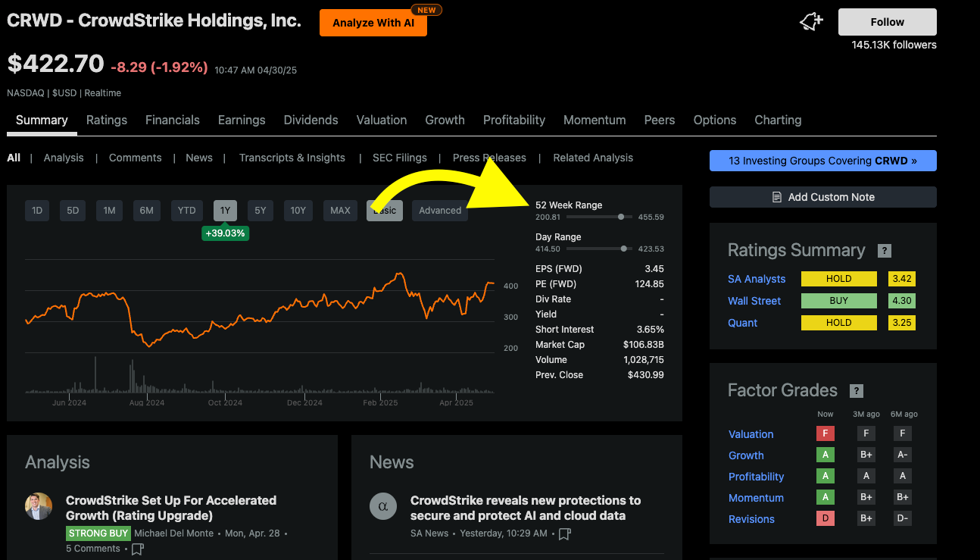Select the 6M chart range
Screen dimensions: 980x560
pos(146,211)
